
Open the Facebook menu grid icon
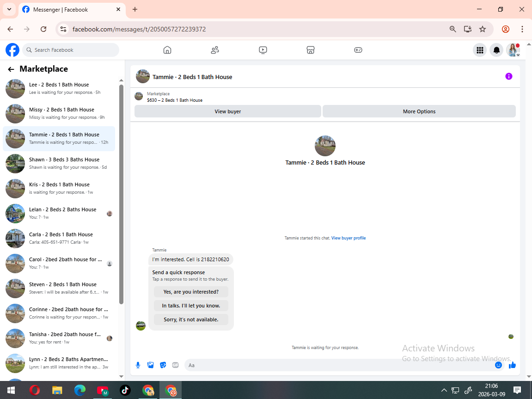pyautogui.click(x=480, y=50)
